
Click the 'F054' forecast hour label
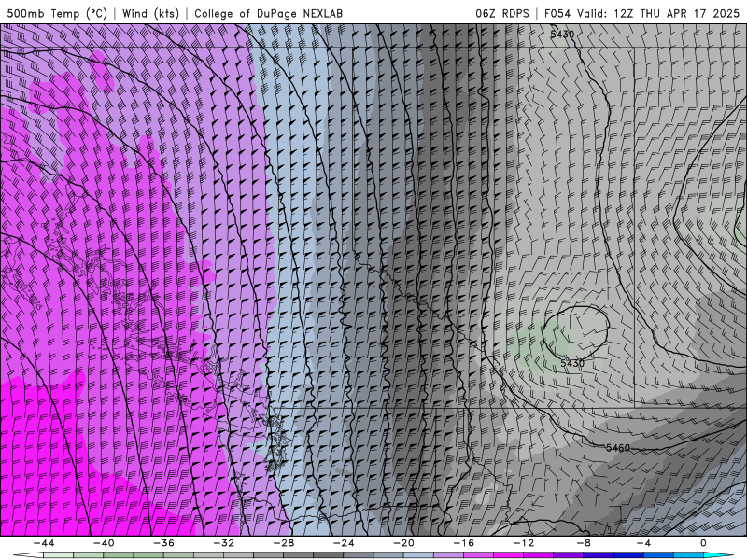coord(557,13)
